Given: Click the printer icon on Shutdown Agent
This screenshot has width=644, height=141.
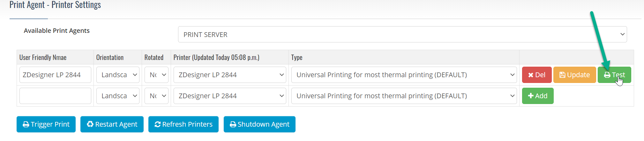Looking at the screenshot, I should click(233, 124).
